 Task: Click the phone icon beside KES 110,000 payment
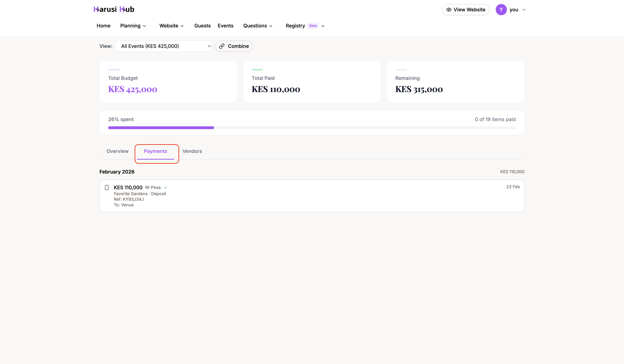pyautogui.click(x=107, y=188)
